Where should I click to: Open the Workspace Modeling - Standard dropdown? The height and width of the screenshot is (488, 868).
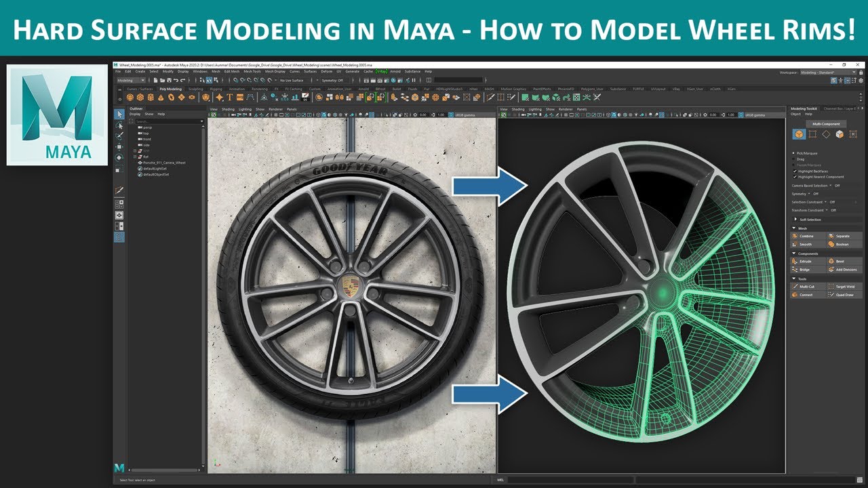[828, 73]
